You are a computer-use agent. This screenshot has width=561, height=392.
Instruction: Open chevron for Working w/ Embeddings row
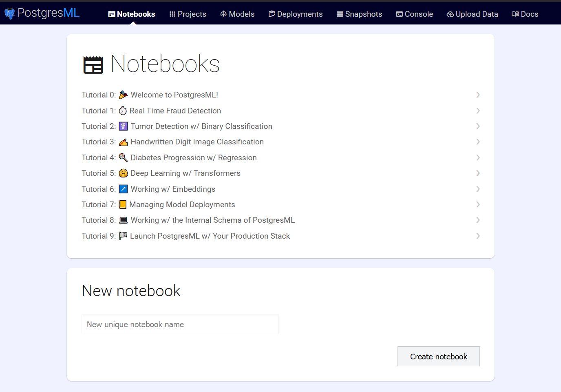point(478,189)
